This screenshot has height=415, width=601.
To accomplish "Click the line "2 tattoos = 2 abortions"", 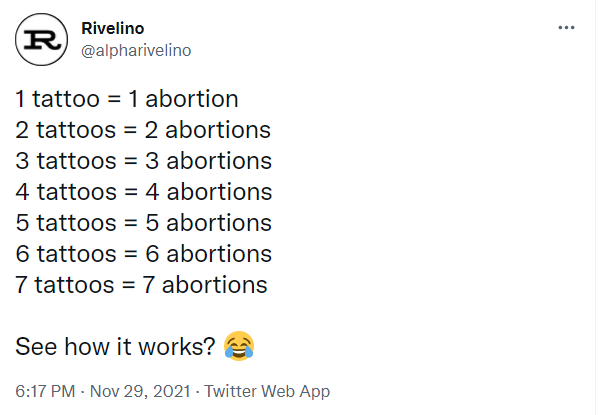I will point(143,131).
